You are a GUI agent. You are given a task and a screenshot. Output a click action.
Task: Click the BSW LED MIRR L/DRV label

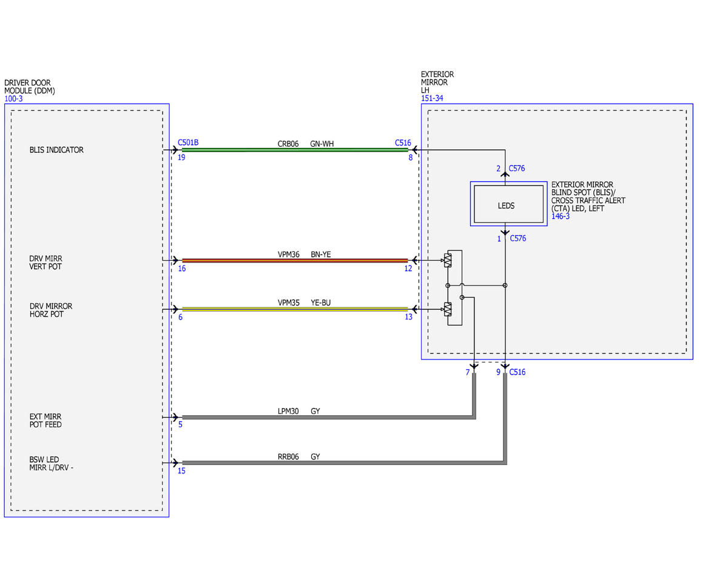[x=52, y=464]
